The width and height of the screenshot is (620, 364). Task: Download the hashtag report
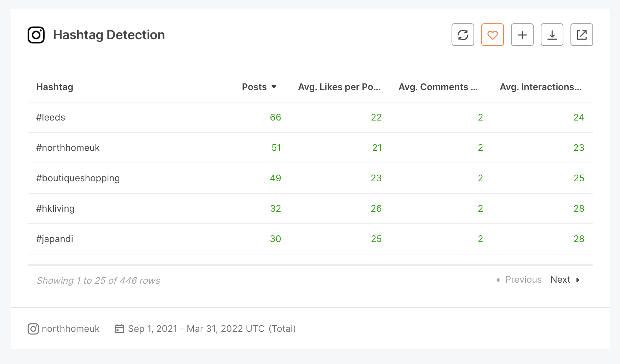coord(552,35)
